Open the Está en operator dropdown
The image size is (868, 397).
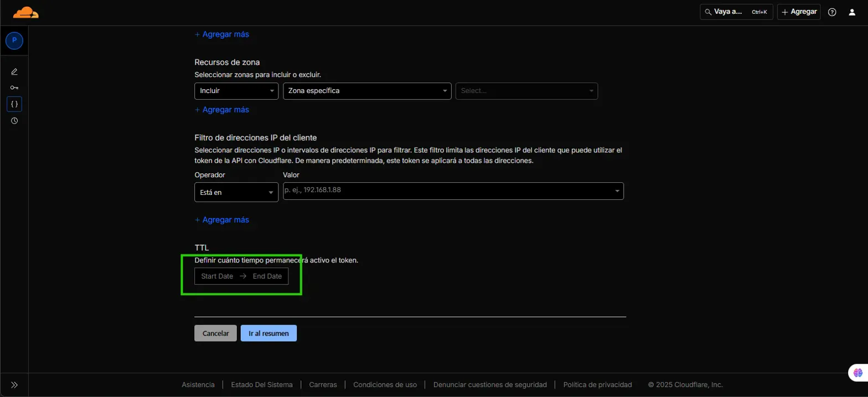[236, 192]
